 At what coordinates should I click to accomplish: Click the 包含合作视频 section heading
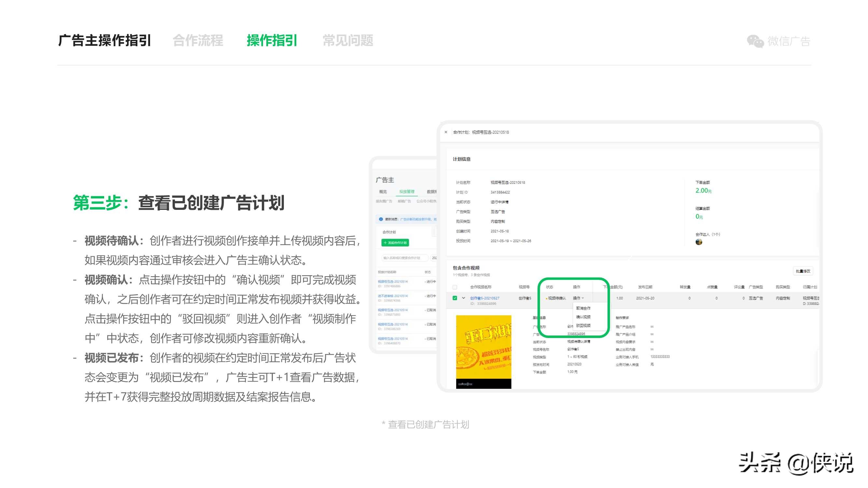tap(466, 268)
